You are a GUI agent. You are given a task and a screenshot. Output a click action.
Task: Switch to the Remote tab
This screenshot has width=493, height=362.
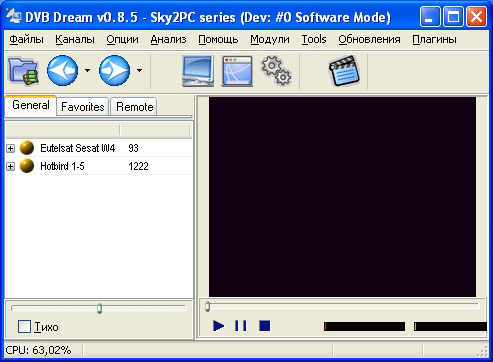[134, 107]
